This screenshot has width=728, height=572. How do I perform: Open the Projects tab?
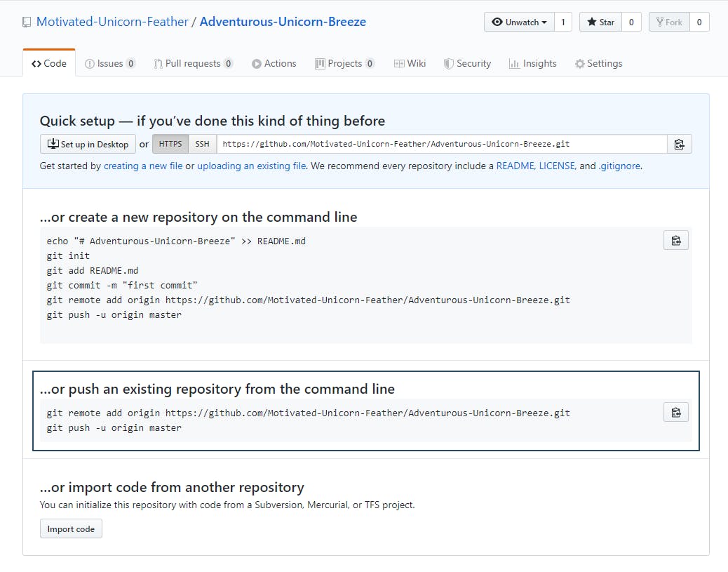(344, 63)
